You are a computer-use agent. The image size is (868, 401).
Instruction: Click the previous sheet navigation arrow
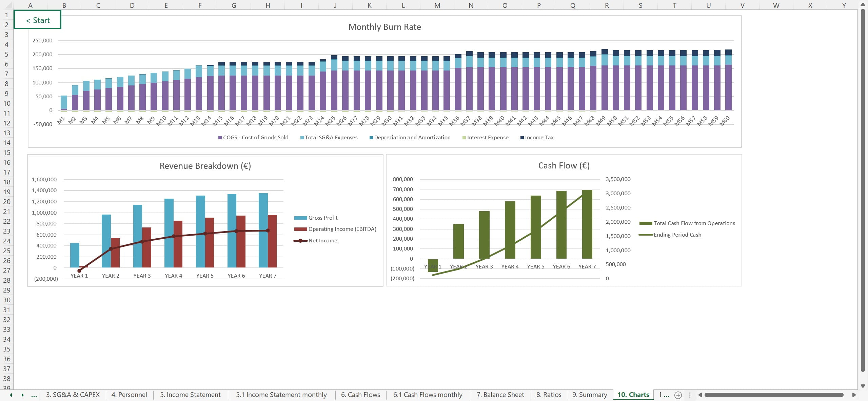click(x=11, y=395)
